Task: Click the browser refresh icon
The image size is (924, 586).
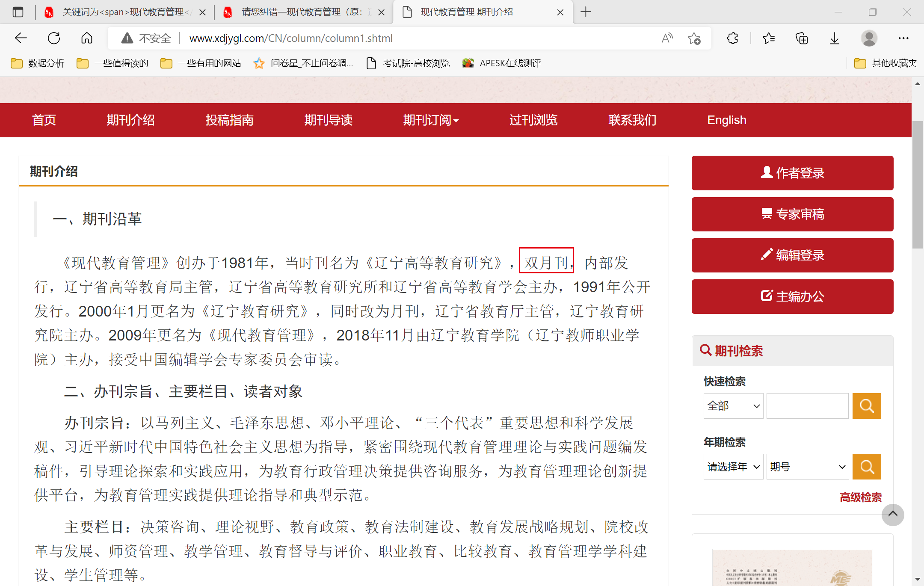Action: point(54,38)
